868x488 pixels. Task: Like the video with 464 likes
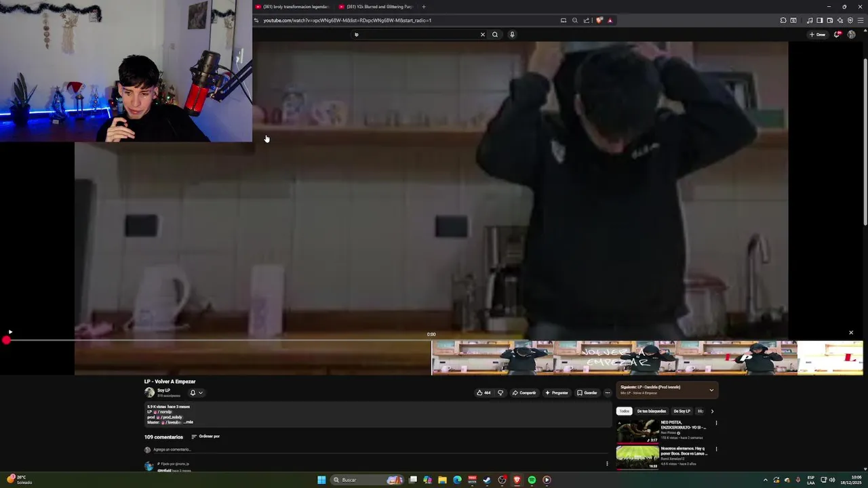[484, 392]
